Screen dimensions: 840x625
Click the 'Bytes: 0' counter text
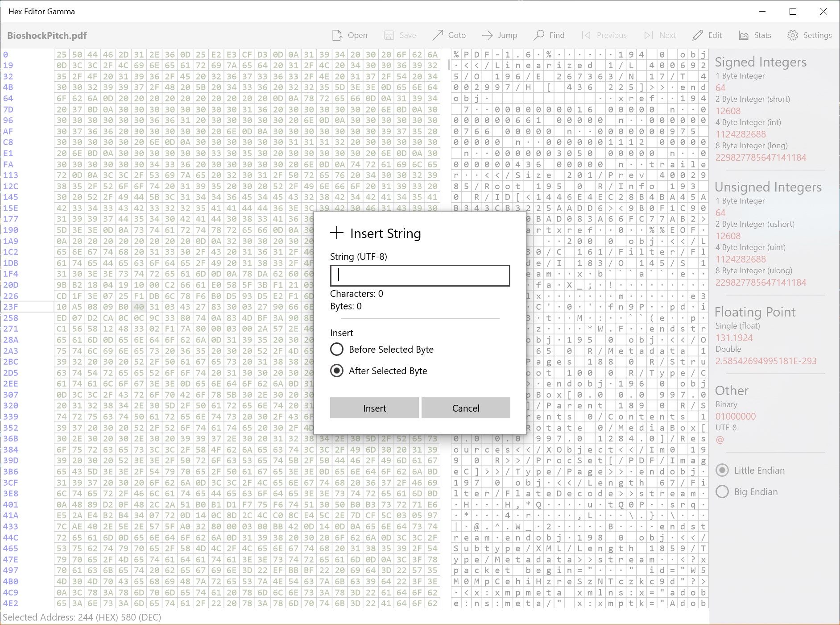[346, 306]
